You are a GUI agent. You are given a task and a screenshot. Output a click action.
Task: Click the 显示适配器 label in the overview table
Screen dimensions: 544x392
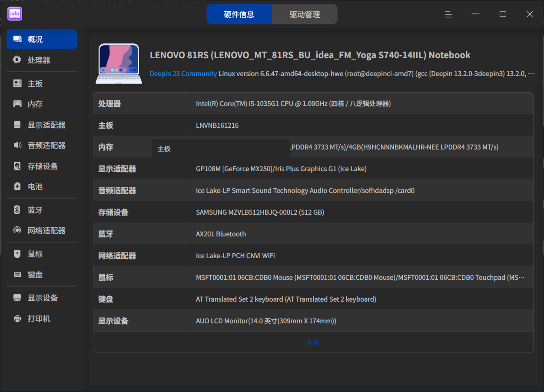coord(117,169)
